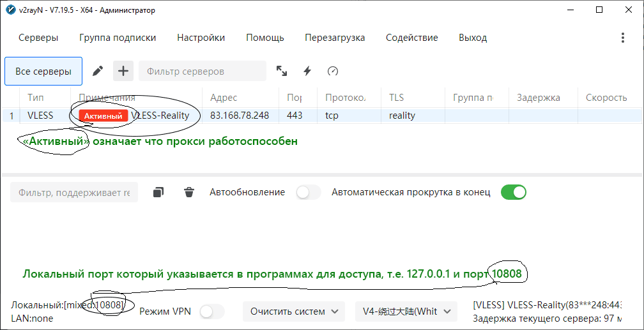Toggle the Режим VPN switch
644x330 pixels.
click(x=212, y=311)
